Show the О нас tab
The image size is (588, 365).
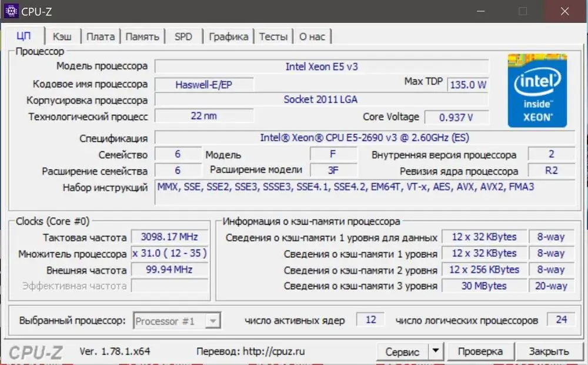(x=312, y=36)
